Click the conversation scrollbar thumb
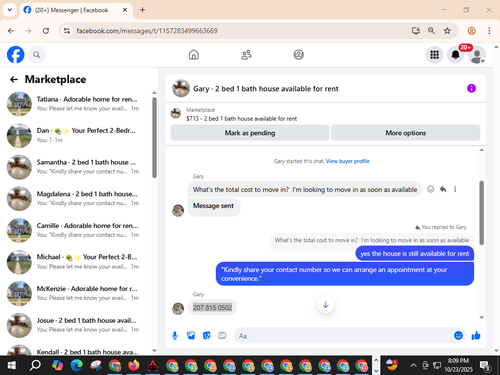The width and height of the screenshot is (500, 375). (482, 213)
